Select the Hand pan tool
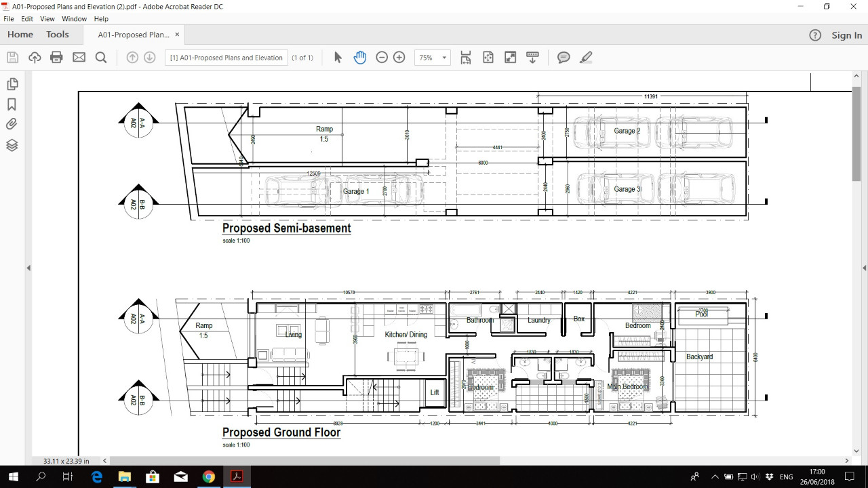Screen dimensions: 868x488 tap(359, 58)
